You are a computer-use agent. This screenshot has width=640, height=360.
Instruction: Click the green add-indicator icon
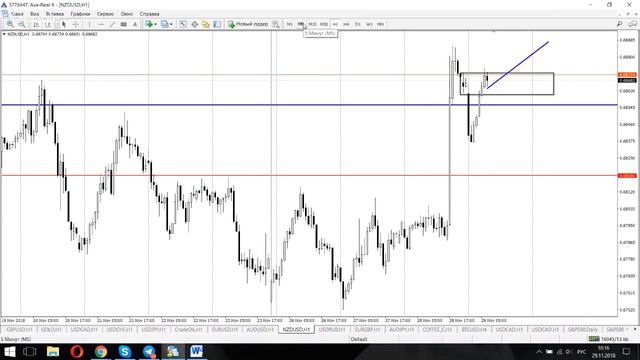pos(149,24)
